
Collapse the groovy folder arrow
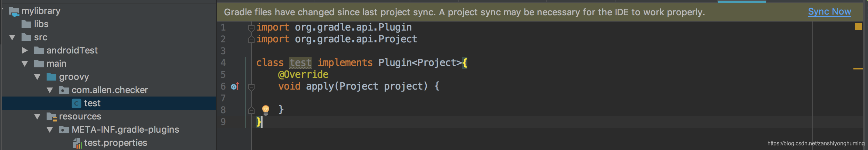(x=37, y=77)
